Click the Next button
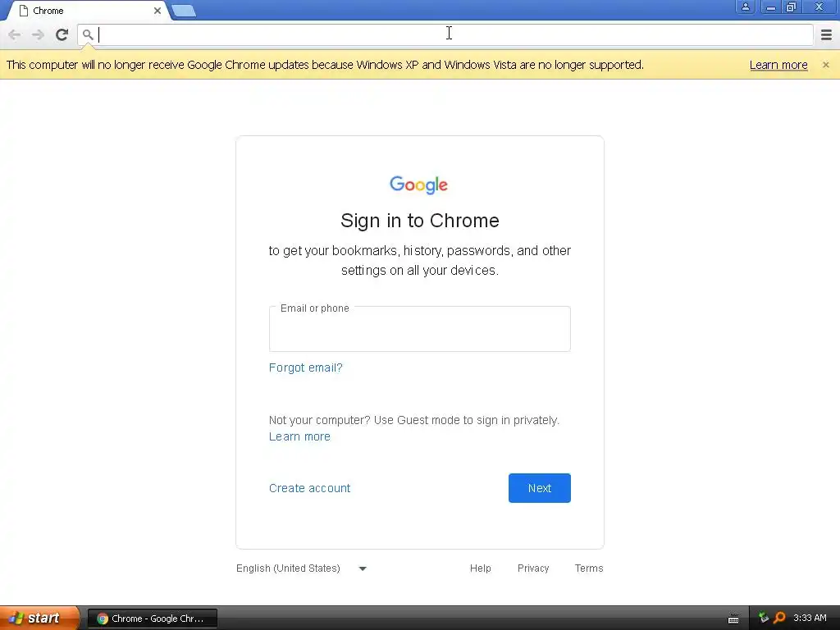This screenshot has width=840, height=630. [x=540, y=488]
